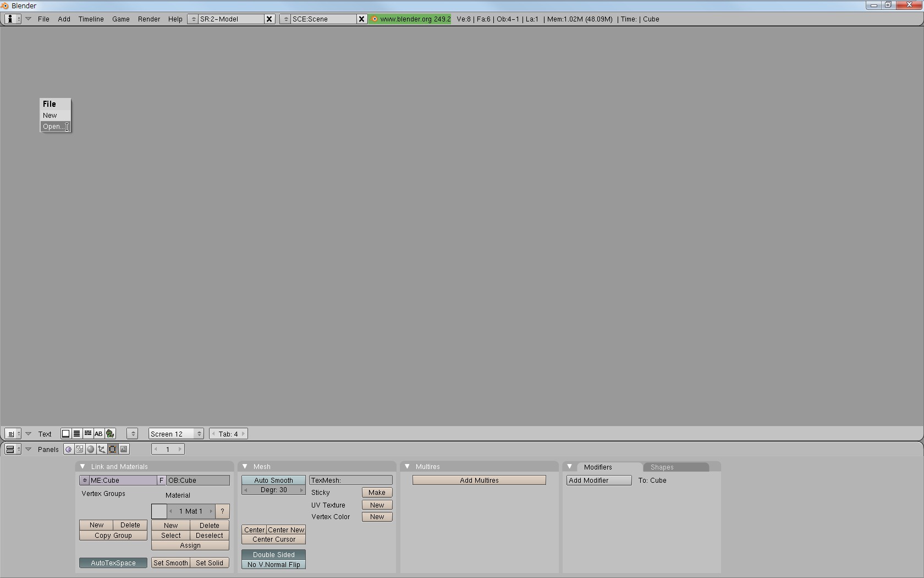Toggle Double Sided mesh option

tap(273, 554)
